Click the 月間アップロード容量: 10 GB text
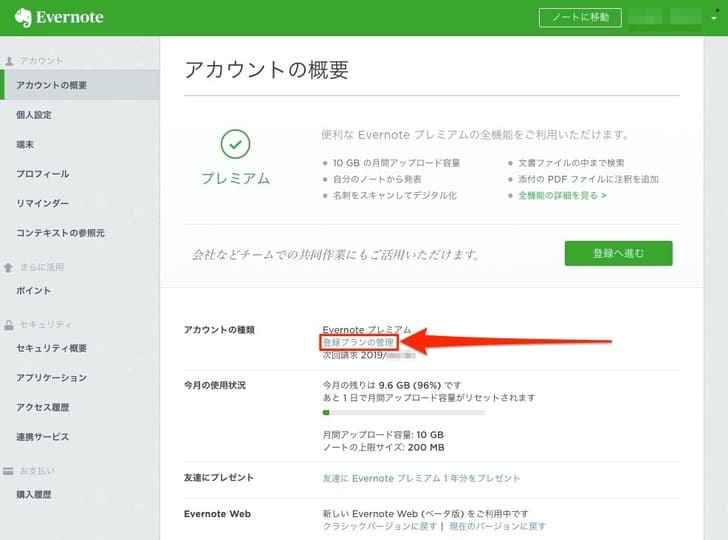The width and height of the screenshot is (728, 540). click(383, 435)
